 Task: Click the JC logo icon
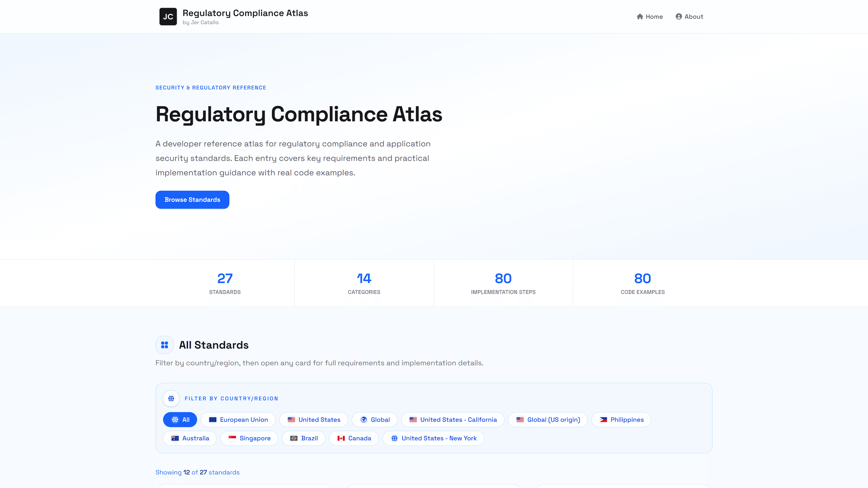point(168,16)
